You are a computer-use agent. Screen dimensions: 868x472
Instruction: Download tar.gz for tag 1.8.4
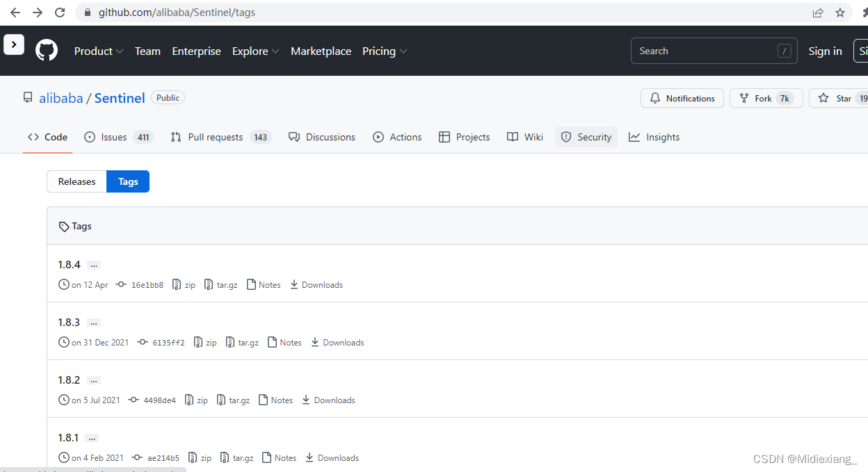coord(220,285)
